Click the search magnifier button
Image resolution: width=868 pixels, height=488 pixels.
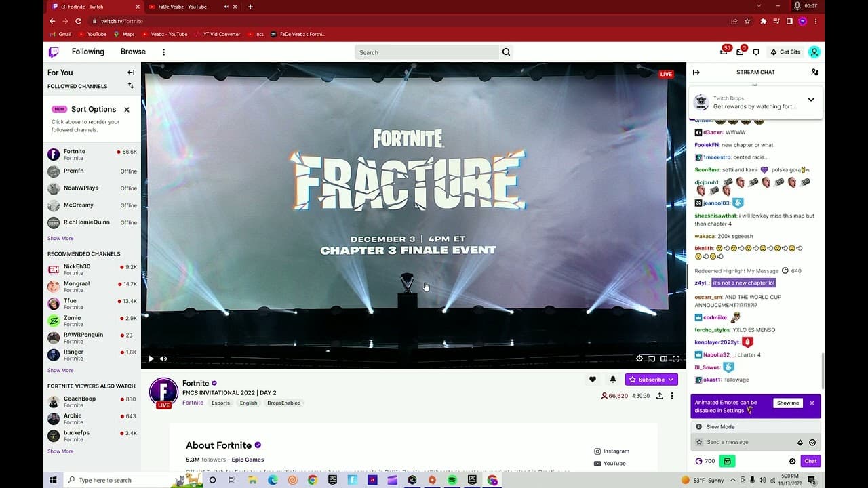pyautogui.click(x=506, y=52)
